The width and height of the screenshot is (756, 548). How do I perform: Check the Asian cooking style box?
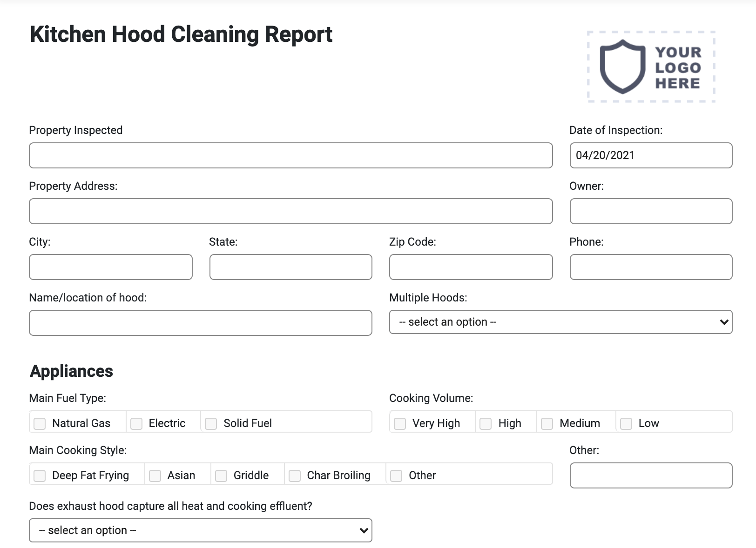click(x=155, y=475)
